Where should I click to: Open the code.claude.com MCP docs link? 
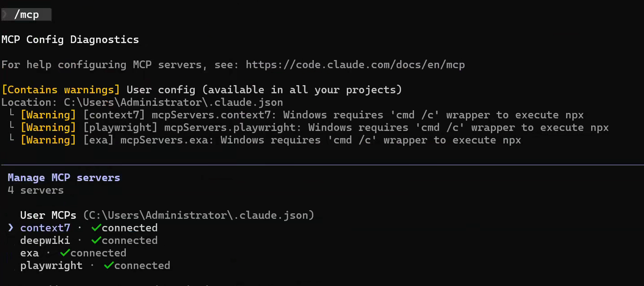(x=355, y=65)
